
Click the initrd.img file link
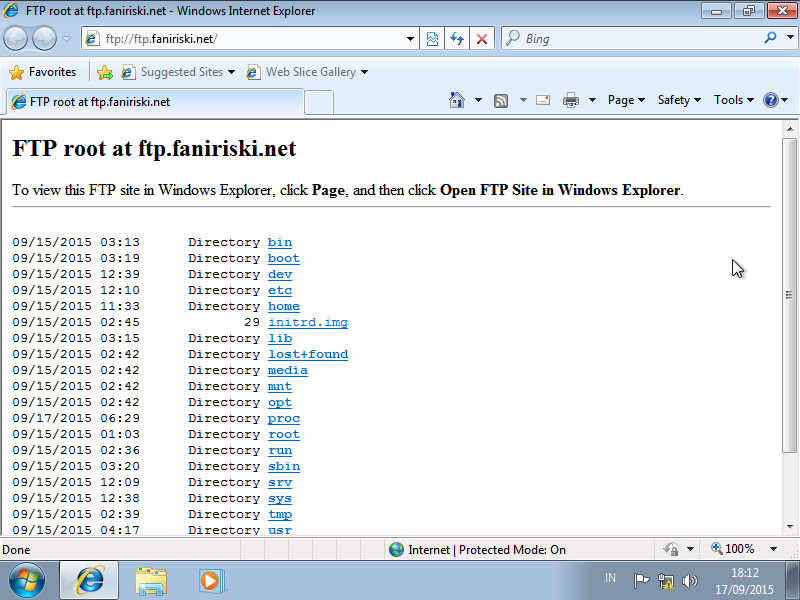[307, 322]
